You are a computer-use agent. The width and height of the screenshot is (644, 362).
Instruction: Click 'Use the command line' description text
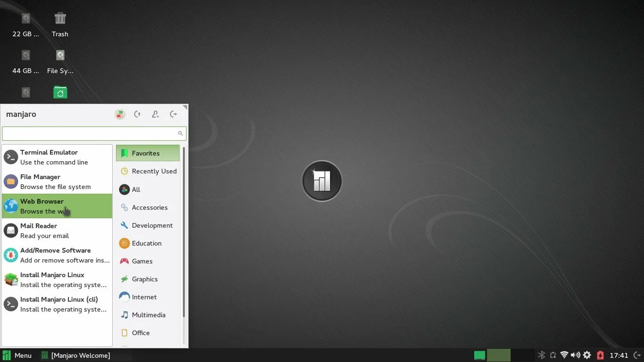(54, 162)
